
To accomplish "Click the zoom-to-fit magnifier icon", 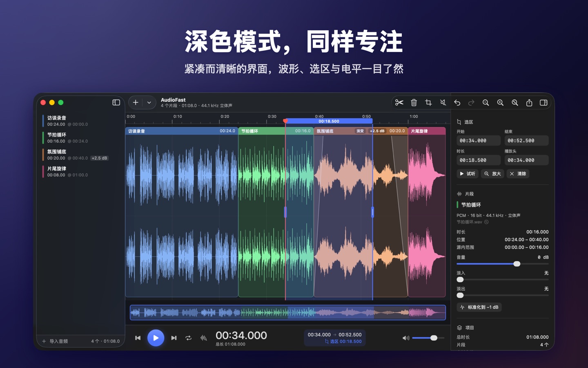I will [515, 103].
